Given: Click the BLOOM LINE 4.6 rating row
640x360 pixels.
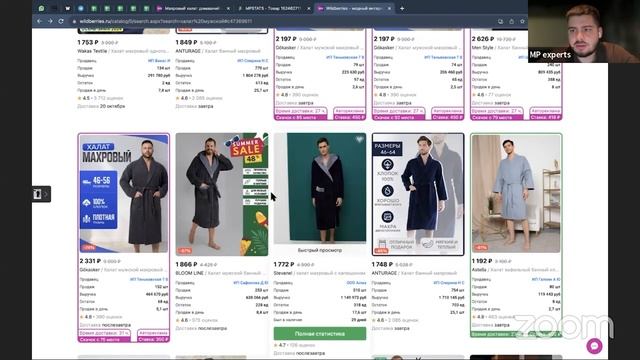Looking at the screenshot, I should pyautogui.click(x=197, y=320).
